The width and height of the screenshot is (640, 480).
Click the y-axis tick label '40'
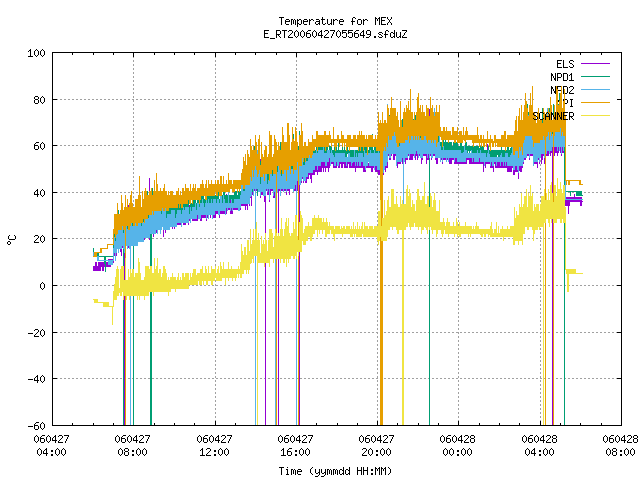[39, 193]
